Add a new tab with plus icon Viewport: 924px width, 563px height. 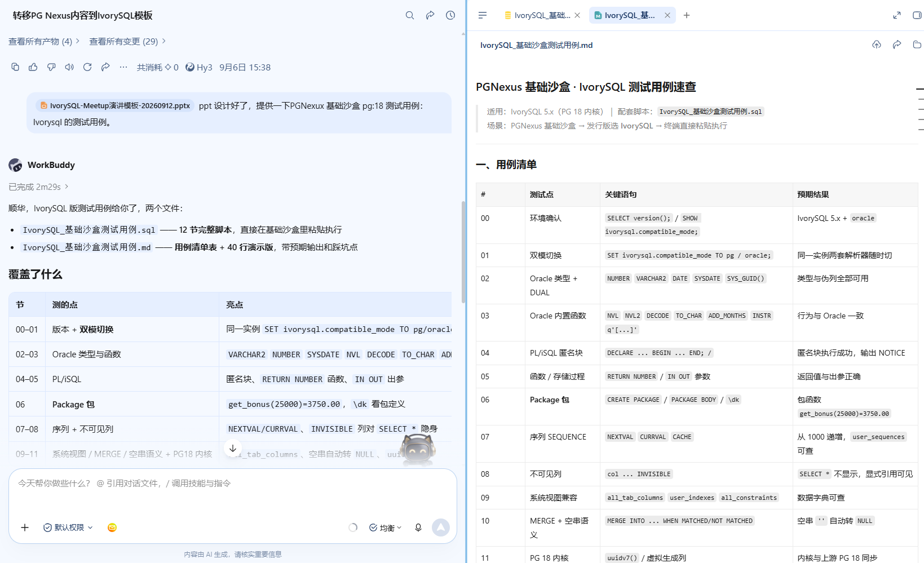point(687,15)
